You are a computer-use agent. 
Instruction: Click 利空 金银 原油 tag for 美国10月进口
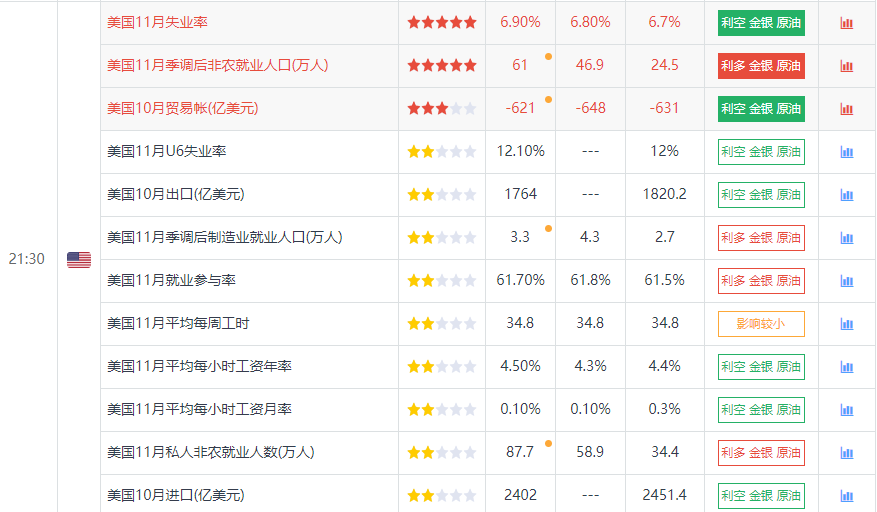pos(761,496)
